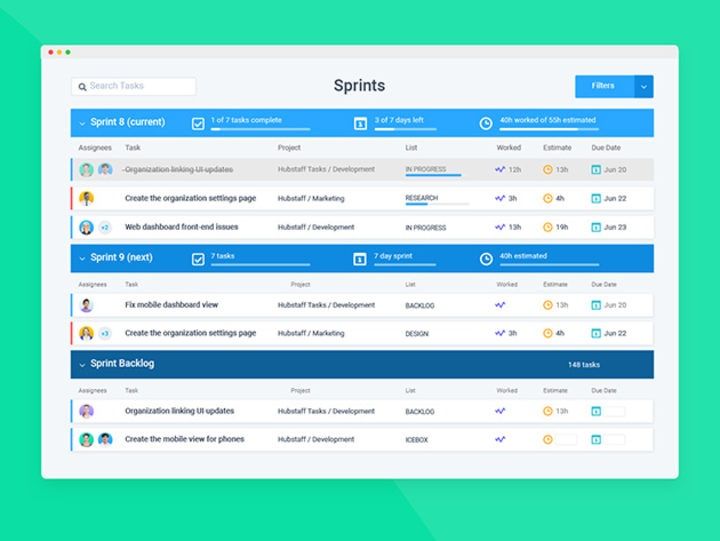Click the +3 assignees badge in Sprint 9

(104, 334)
